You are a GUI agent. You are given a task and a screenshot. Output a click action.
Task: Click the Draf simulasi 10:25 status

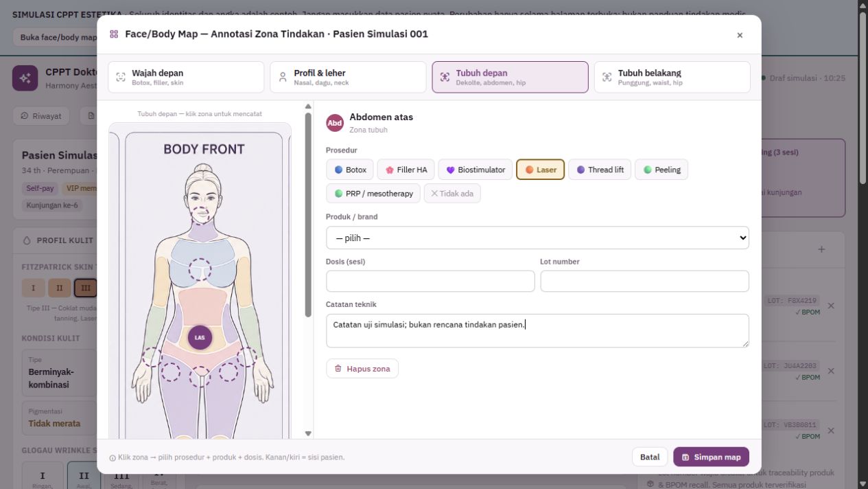click(x=804, y=78)
